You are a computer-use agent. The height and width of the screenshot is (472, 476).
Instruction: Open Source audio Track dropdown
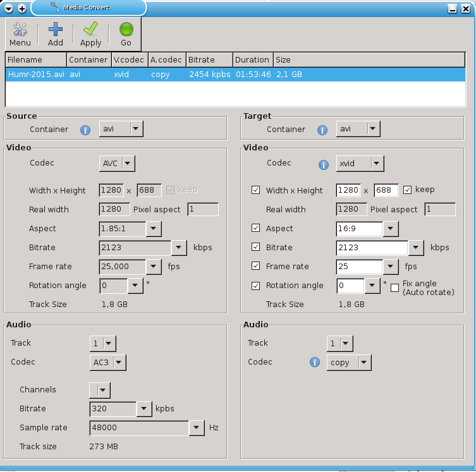pyautogui.click(x=102, y=343)
